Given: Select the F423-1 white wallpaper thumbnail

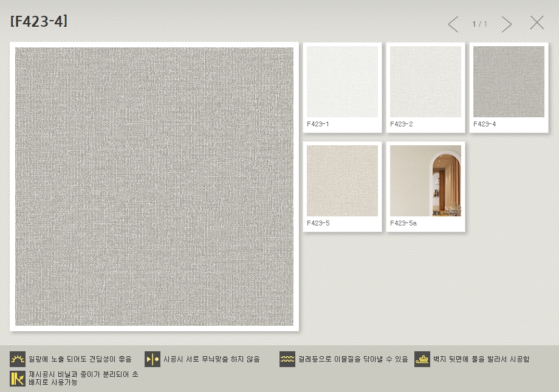Looking at the screenshot, I should [342, 82].
